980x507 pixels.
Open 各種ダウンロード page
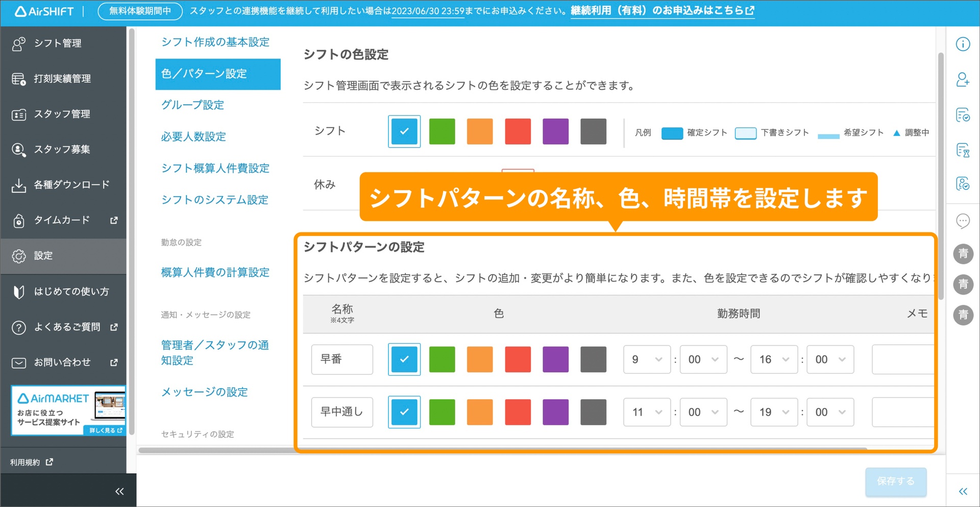pos(71,184)
